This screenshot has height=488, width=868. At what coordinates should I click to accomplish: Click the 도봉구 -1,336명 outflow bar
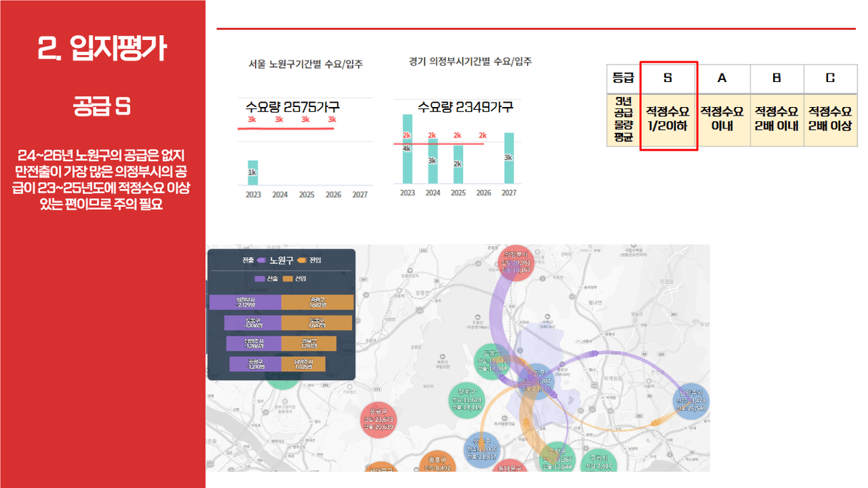click(253, 322)
